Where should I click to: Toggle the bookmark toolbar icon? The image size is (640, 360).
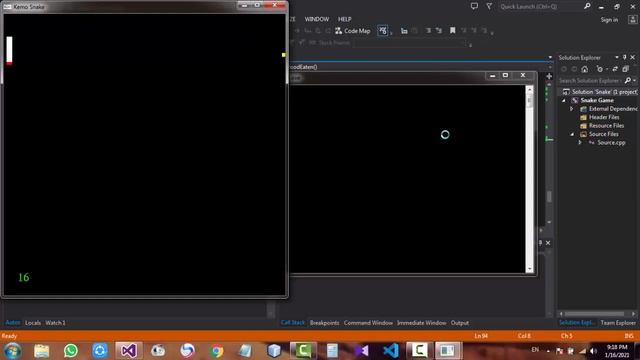pos(453,31)
